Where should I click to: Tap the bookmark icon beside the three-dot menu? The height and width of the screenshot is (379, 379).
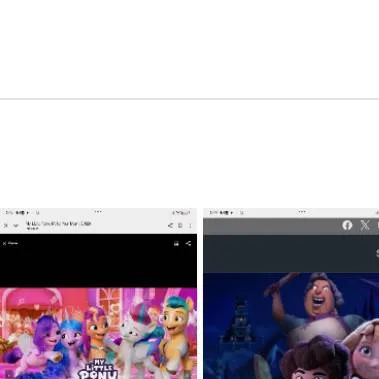[180, 226]
